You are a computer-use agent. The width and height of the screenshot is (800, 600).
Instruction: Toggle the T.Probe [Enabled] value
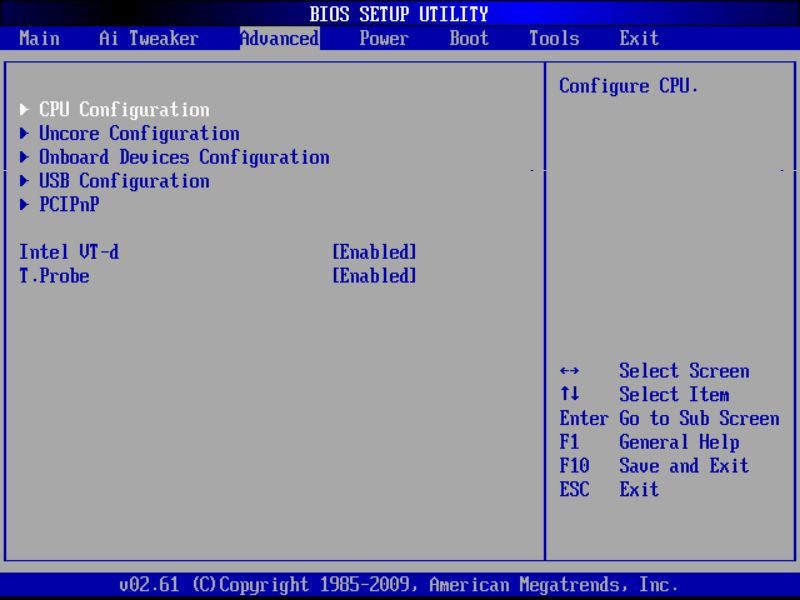tap(374, 277)
